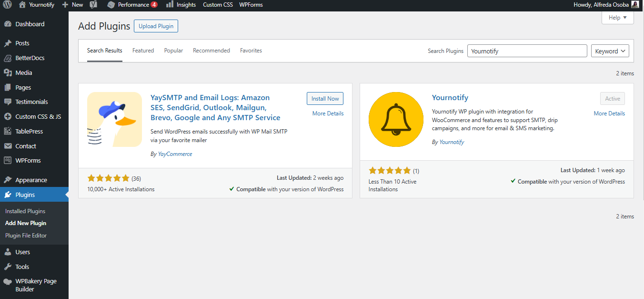Click the WPBakery Page Builder icon
The width and height of the screenshot is (644, 299).
coord(8,282)
